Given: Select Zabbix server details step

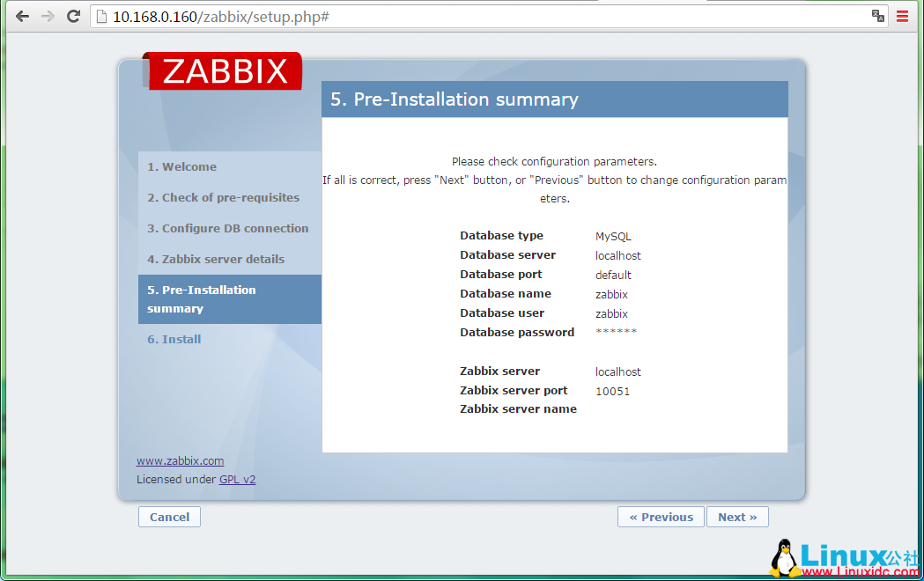Looking at the screenshot, I should [216, 259].
